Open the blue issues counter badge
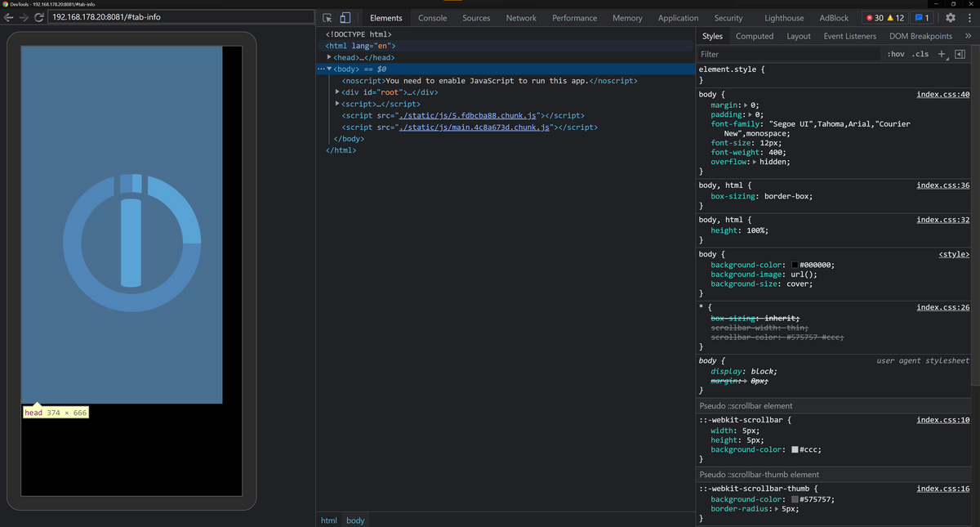980x527 pixels. coord(921,18)
